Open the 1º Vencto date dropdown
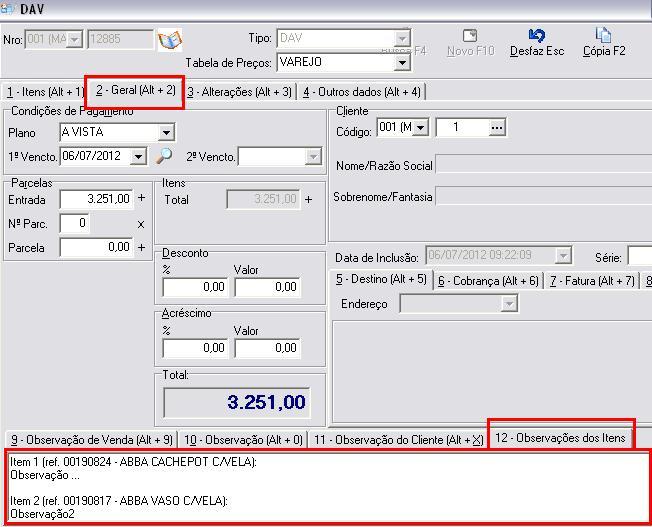Image resolution: width=652 pixels, height=527 pixels. tap(145, 156)
